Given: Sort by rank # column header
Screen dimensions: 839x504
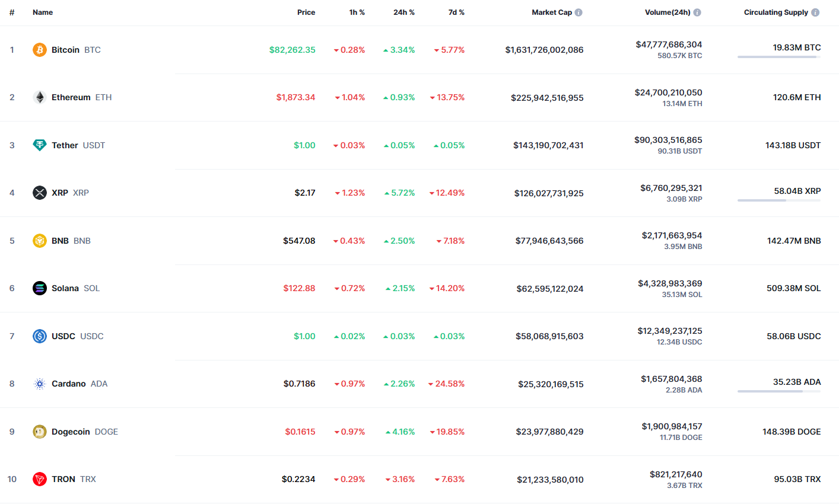Looking at the screenshot, I should (x=12, y=12).
